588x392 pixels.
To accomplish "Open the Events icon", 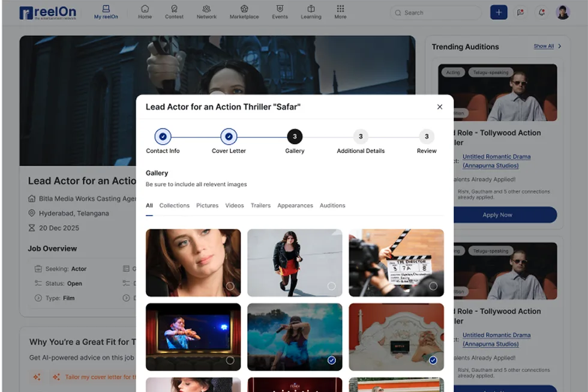I will (x=280, y=9).
